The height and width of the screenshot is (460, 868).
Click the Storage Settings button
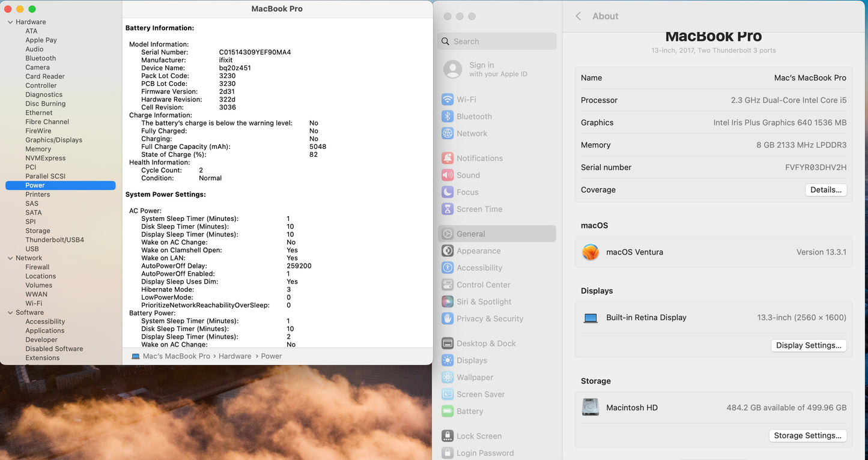click(x=807, y=435)
